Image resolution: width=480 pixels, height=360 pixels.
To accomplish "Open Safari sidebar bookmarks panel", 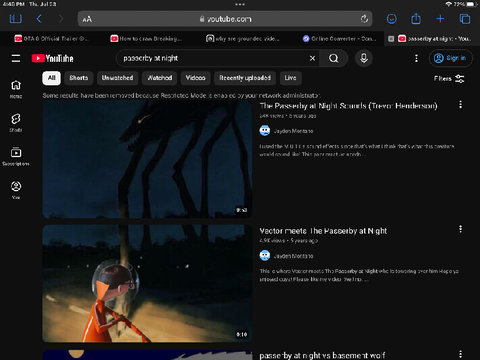I will coord(16,19).
